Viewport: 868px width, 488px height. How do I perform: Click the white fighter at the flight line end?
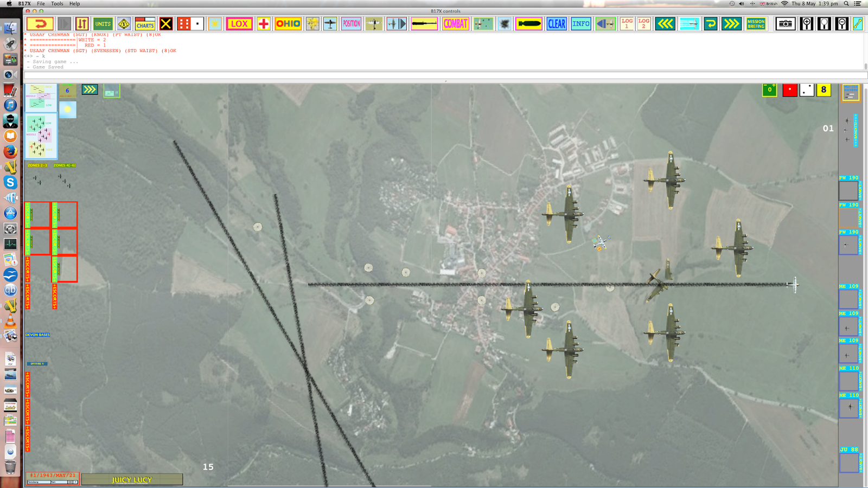(793, 284)
